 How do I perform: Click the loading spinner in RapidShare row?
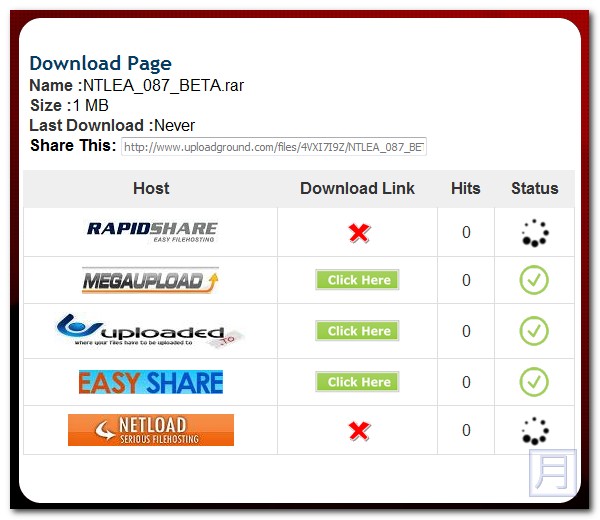click(534, 233)
